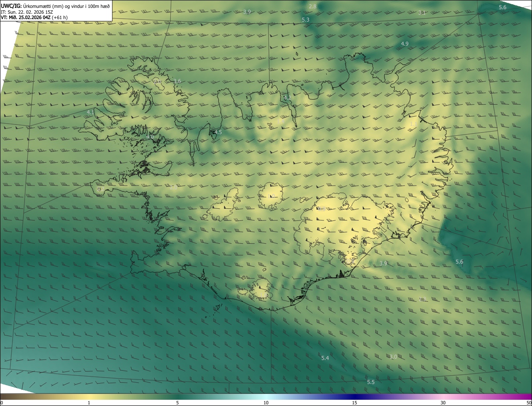Click the "5.4" value label on the map
The width and height of the screenshot is (532, 406).
(325, 358)
